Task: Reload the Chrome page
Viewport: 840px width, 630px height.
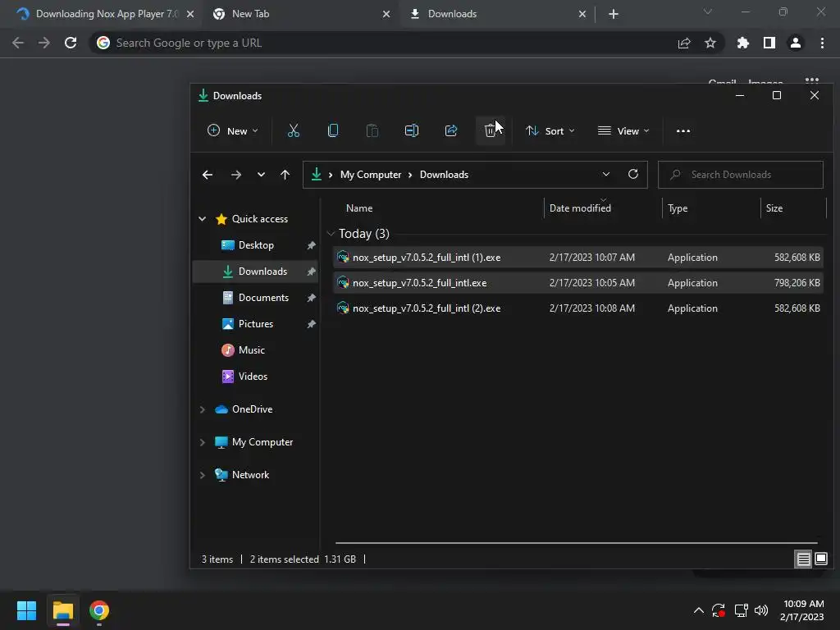Action: (x=71, y=43)
